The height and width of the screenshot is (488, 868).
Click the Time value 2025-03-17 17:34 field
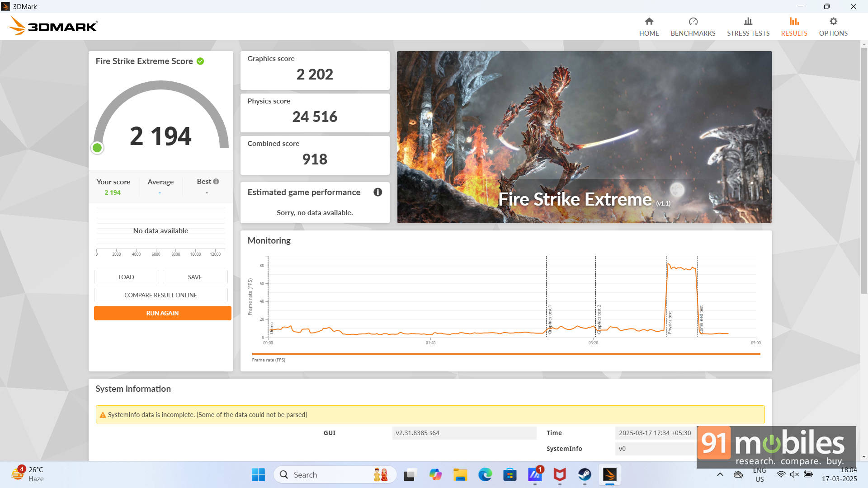tap(655, 433)
